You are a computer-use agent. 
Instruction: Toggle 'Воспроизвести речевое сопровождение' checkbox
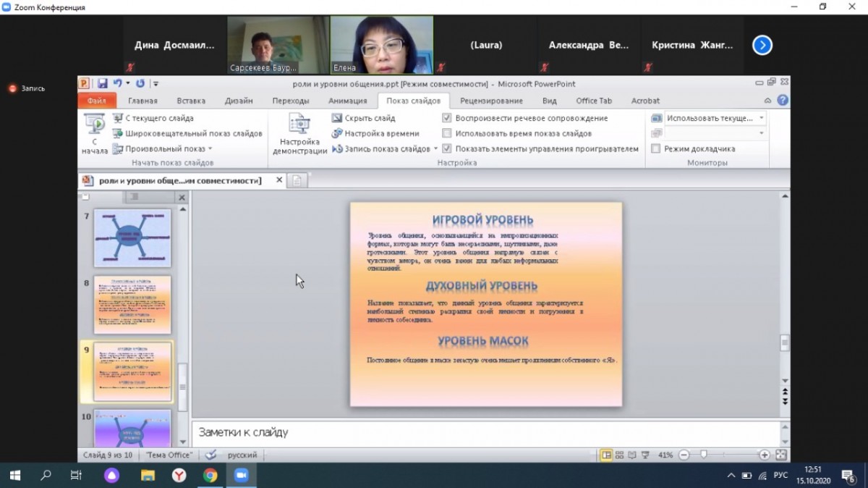(x=447, y=118)
